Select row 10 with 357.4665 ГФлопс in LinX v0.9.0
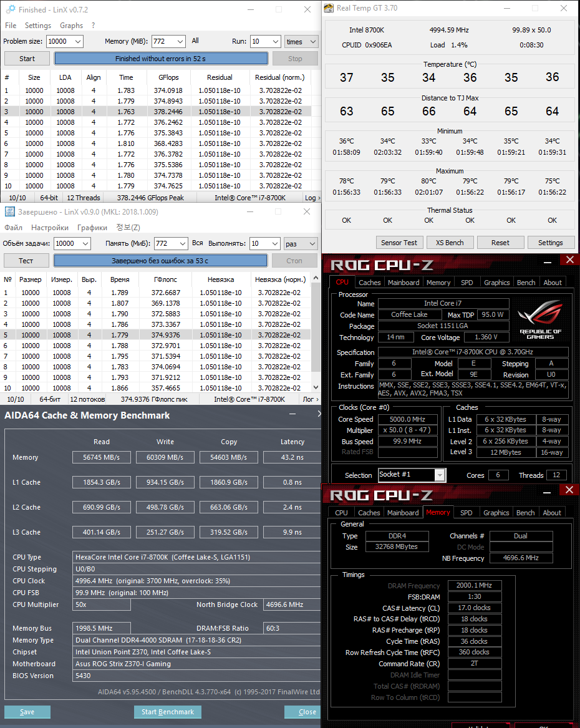This screenshot has height=728, width=580. point(156,387)
